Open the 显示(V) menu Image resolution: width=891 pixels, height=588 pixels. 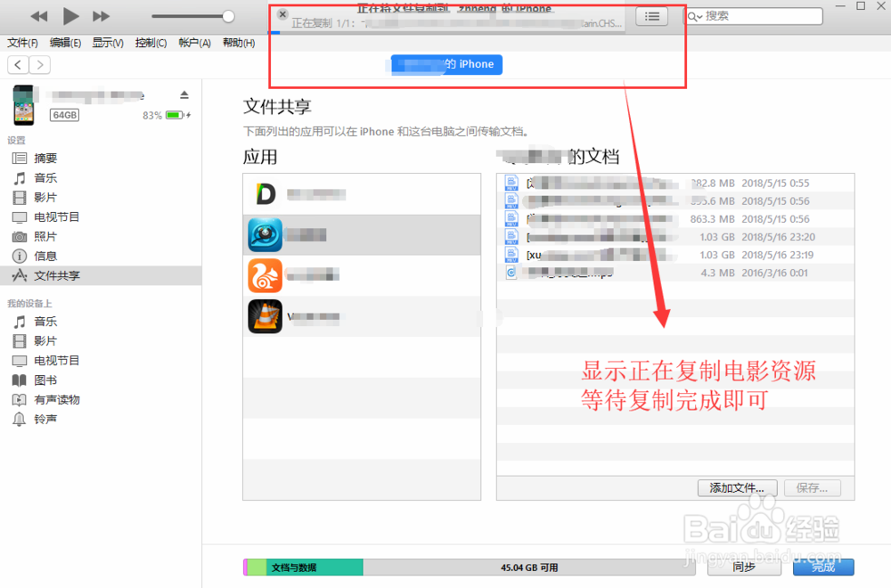(108, 43)
